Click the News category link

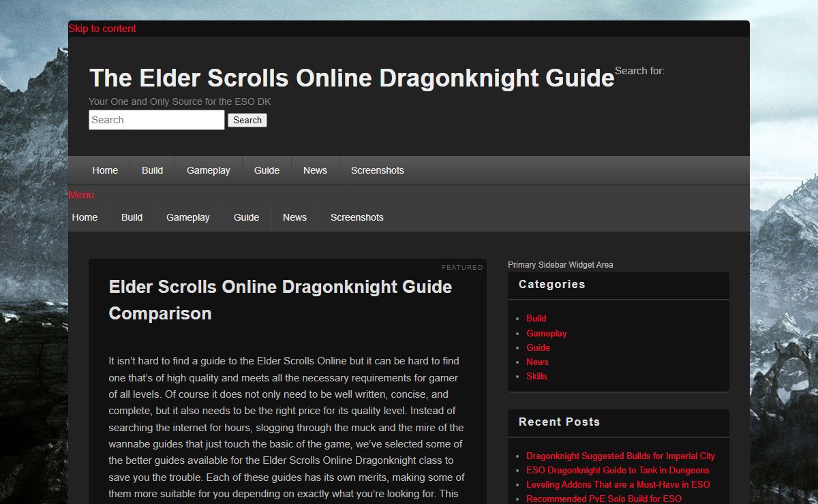coord(537,362)
